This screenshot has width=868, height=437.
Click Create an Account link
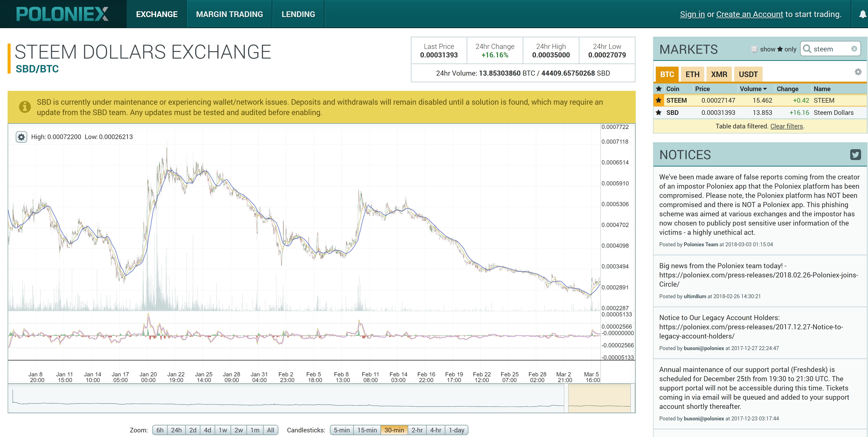(749, 14)
